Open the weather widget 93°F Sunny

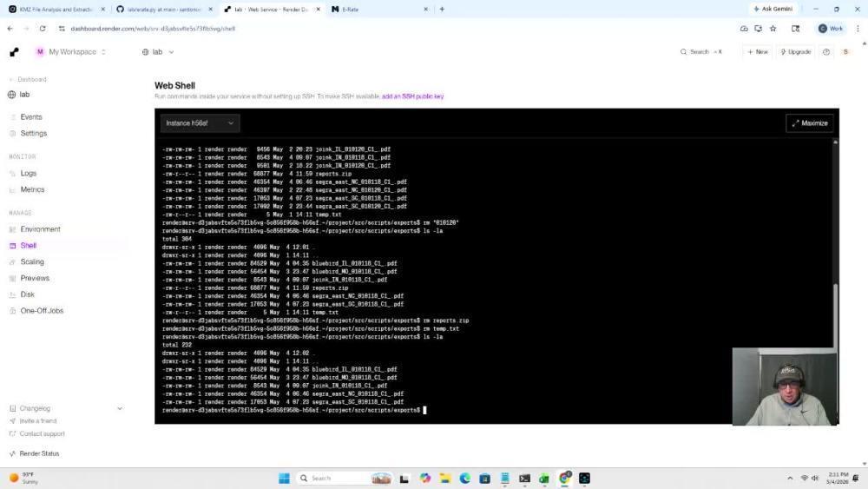tap(24, 479)
